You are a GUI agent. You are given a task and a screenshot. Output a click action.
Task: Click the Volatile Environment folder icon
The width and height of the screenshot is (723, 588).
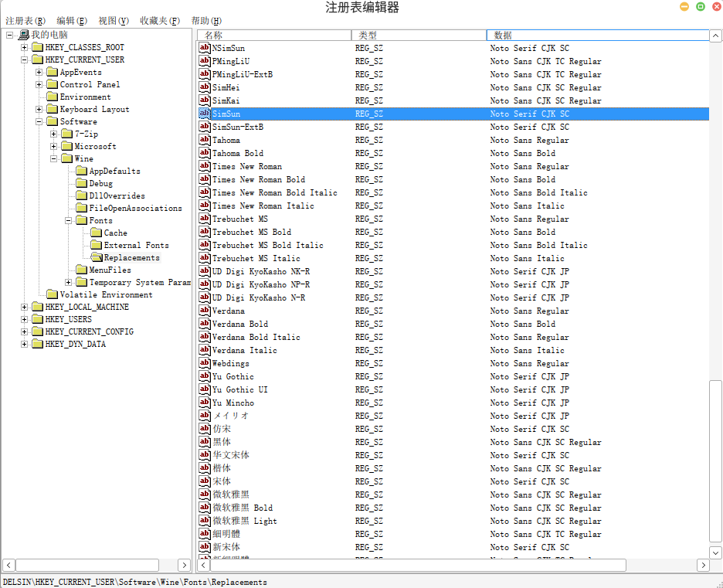pyautogui.click(x=52, y=294)
